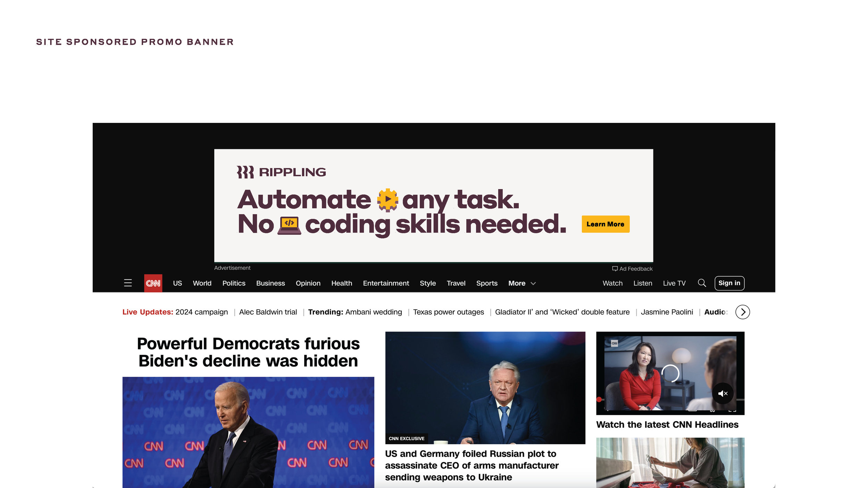Click the Site Sponsored Promo Banner title

point(135,42)
